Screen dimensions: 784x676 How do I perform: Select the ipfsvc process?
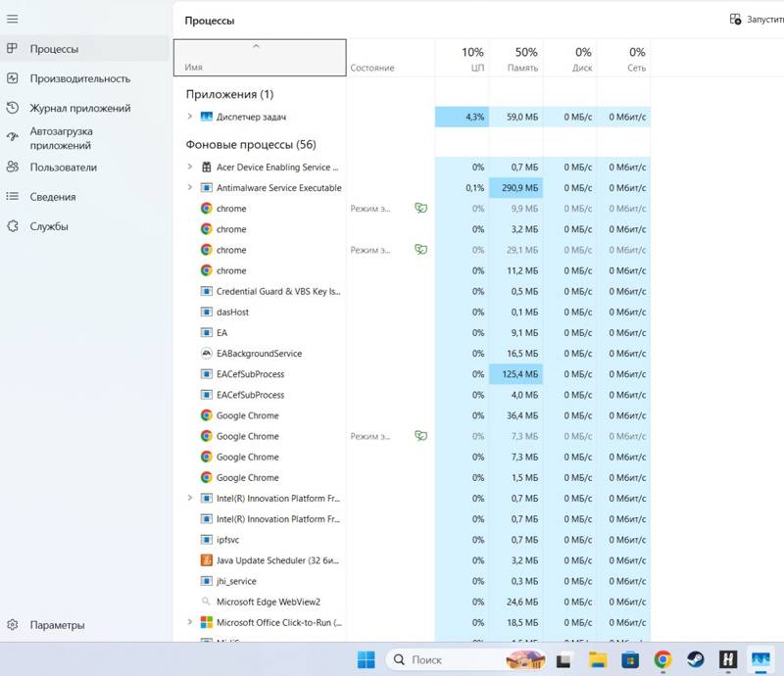coord(412,540)
